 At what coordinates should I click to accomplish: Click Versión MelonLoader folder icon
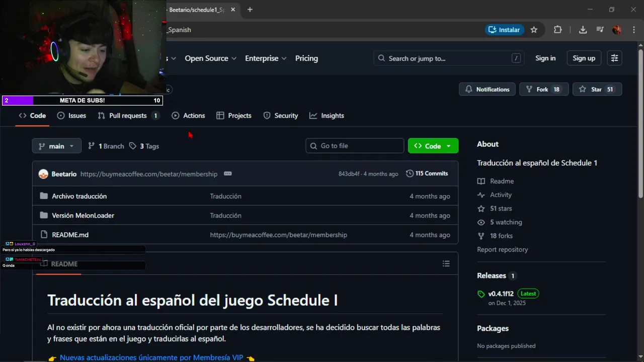tap(43, 215)
